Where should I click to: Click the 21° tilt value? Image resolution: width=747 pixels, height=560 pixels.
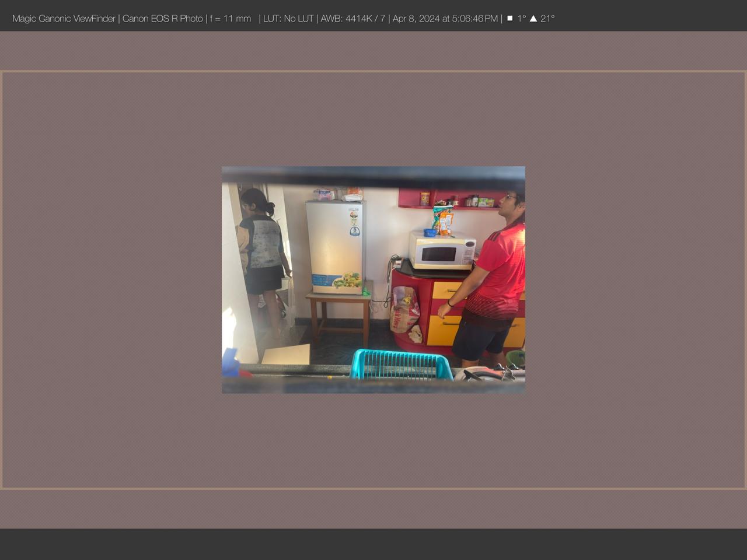coord(547,19)
